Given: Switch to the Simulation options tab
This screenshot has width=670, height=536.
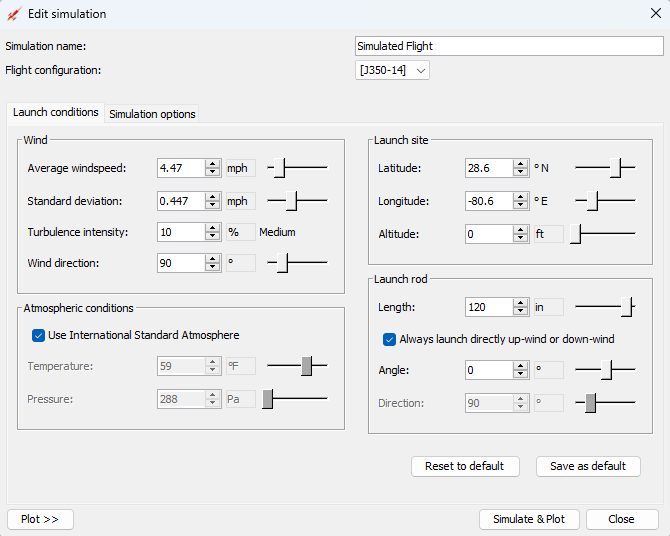Looking at the screenshot, I should pos(152,114).
